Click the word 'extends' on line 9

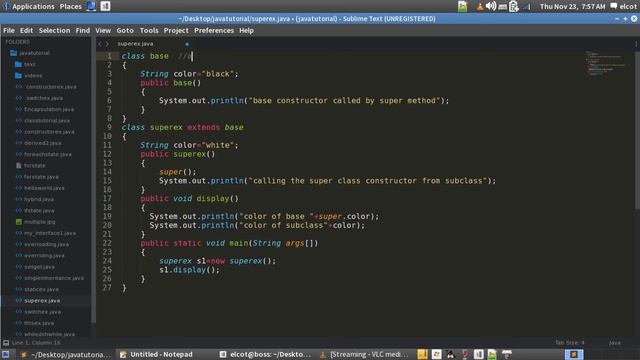(x=203, y=127)
